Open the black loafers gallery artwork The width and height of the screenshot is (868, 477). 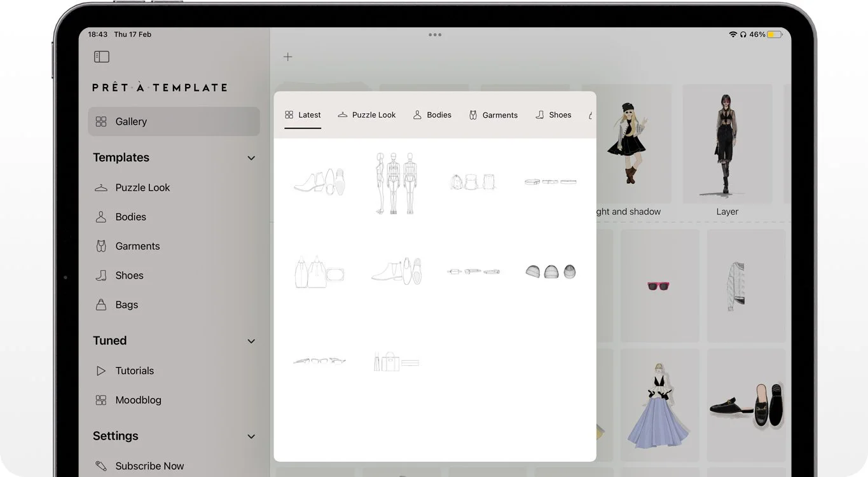coord(746,405)
